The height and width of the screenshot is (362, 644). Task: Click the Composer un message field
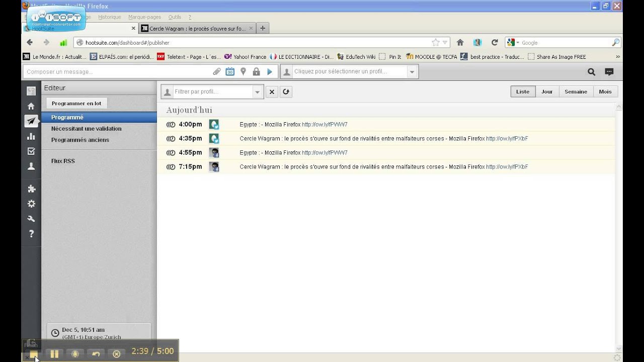point(118,72)
